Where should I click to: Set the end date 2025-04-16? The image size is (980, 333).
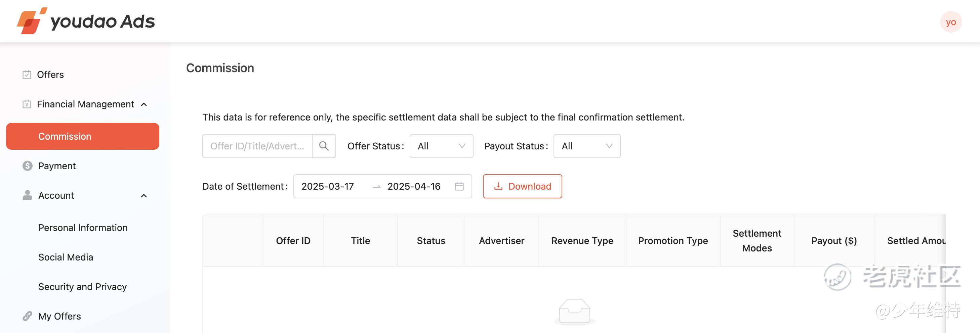414,186
